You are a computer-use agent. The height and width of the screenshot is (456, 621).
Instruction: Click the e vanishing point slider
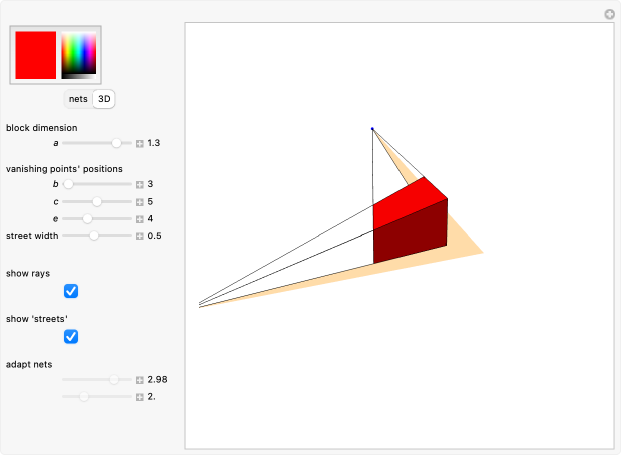tap(97, 219)
